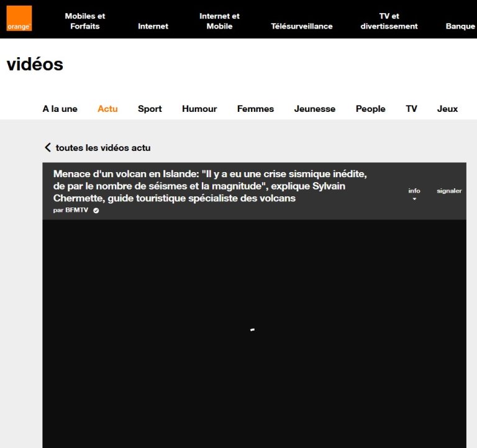Switch to the Femmes tab
The height and width of the screenshot is (448, 477).
[x=255, y=109]
